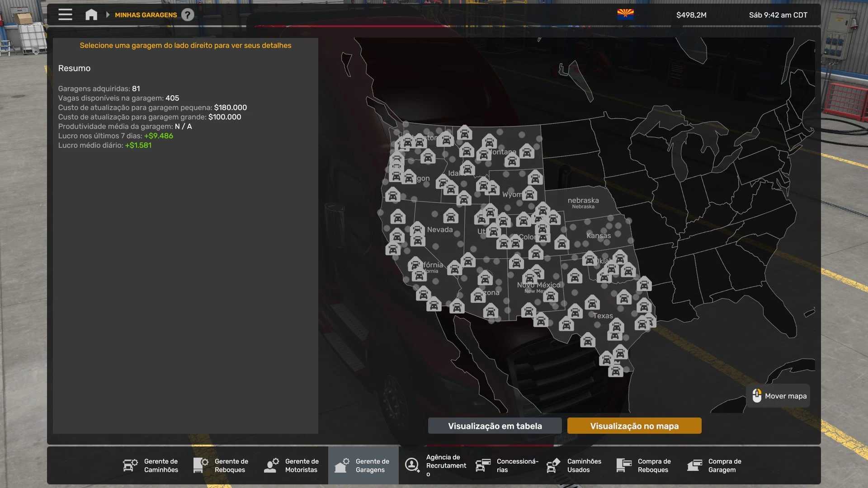
Task: Open the help question mark icon
Action: (188, 15)
